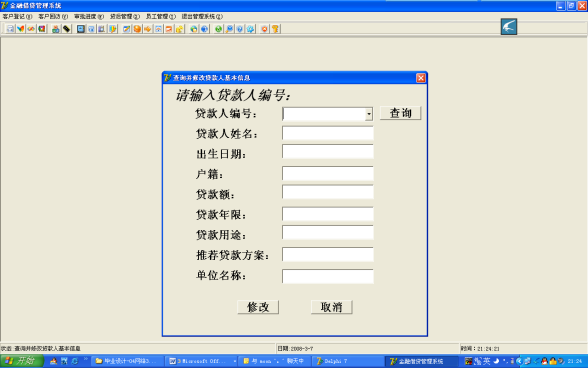Click the 取消 button
This screenshot has width=588, height=368.
pyautogui.click(x=332, y=307)
